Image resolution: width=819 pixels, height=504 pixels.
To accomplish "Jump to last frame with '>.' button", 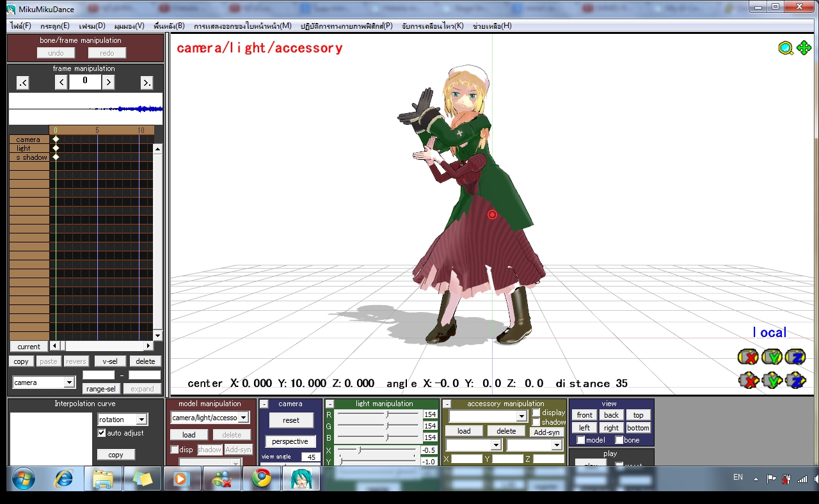I will [x=147, y=83].
